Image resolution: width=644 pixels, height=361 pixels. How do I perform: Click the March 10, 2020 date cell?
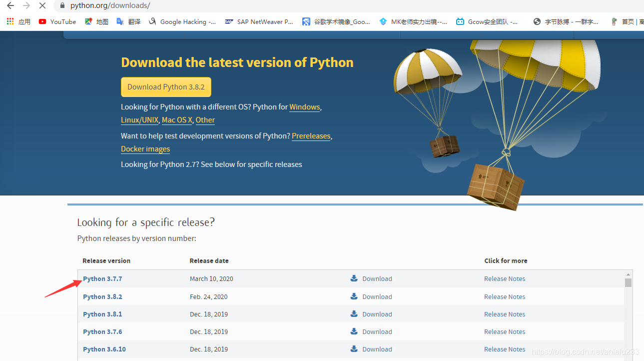211,278
